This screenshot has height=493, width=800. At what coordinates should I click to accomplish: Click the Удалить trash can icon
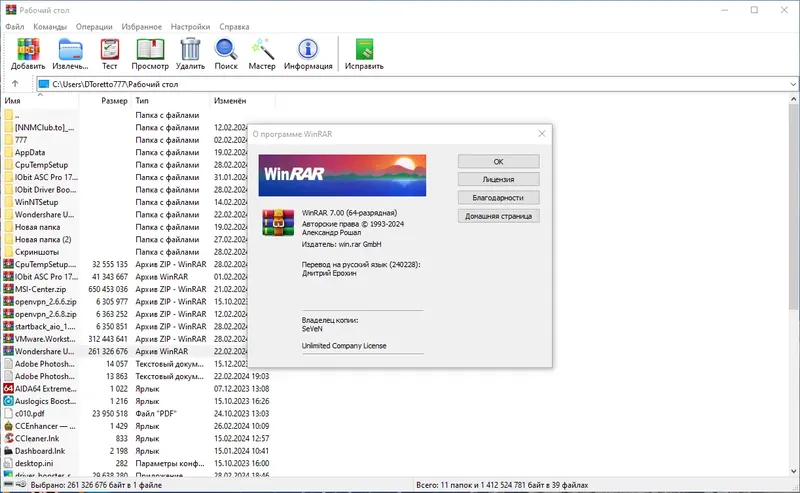[190, 50]
